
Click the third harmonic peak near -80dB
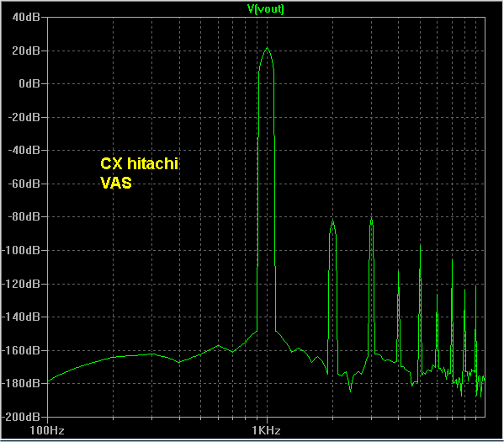click(372, 218)
